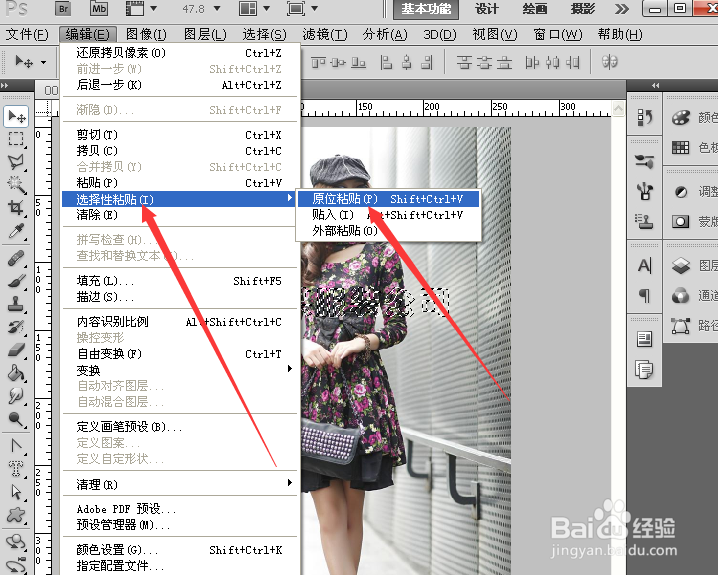Image resolution: width=718 pixels, height=575 pixels.
Task: Collapse the right panel dock arrows
Action: click(x=656, y=86)
